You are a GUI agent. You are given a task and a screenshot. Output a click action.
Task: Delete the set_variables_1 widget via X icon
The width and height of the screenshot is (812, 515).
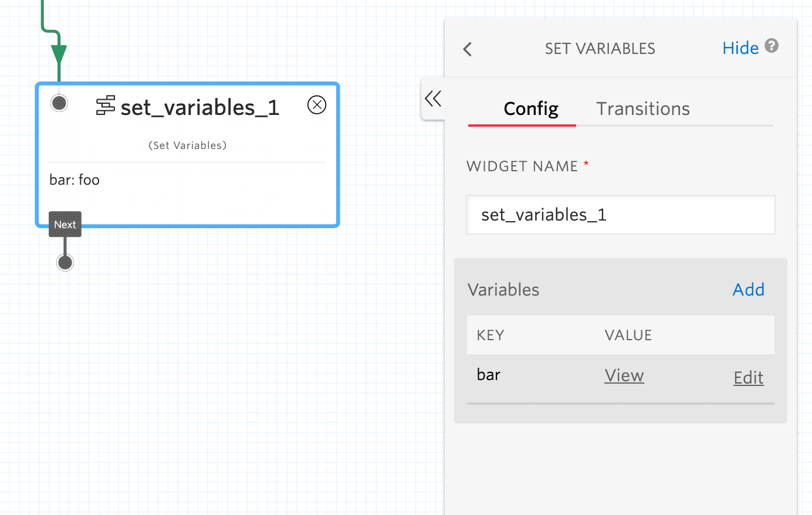(x=317, y=104)
